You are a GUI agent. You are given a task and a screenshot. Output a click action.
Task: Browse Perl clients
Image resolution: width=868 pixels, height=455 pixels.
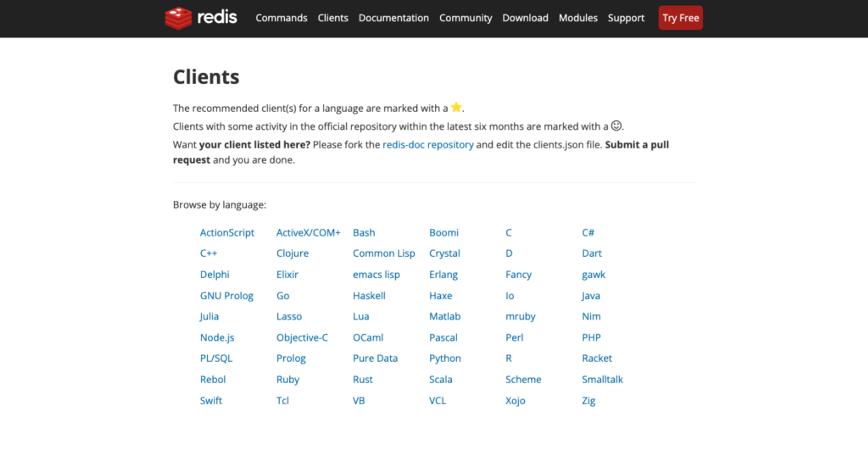(x=514, y=338)
